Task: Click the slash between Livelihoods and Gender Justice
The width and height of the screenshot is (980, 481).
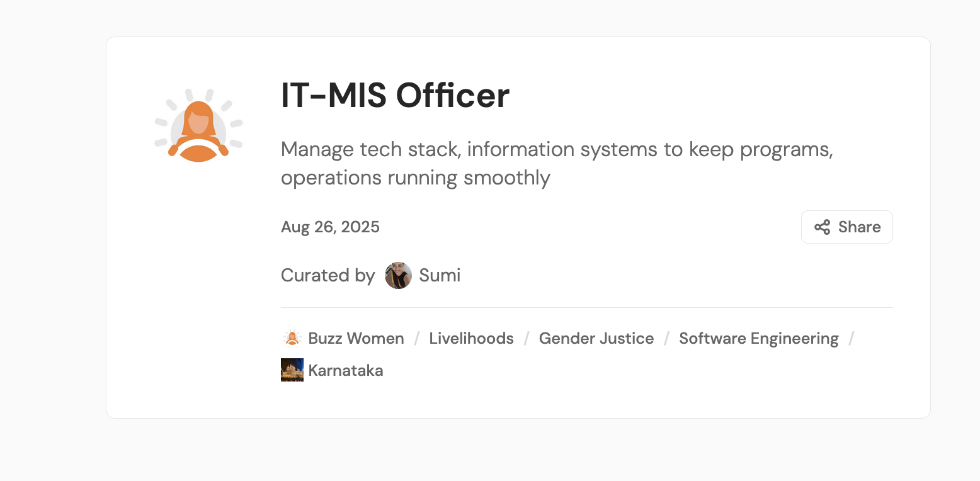Action: point(526,339)
